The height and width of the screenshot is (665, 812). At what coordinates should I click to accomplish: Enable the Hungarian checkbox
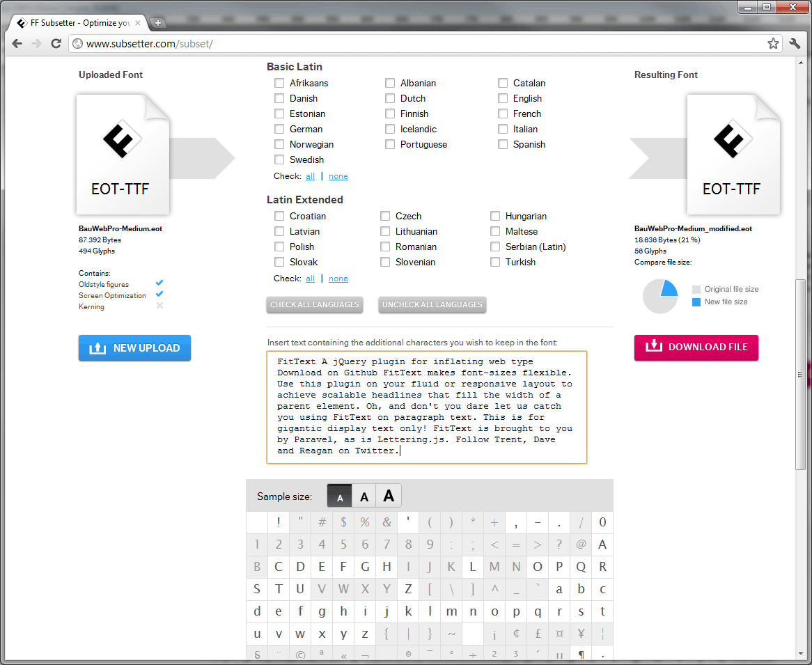tap(496, 216)
